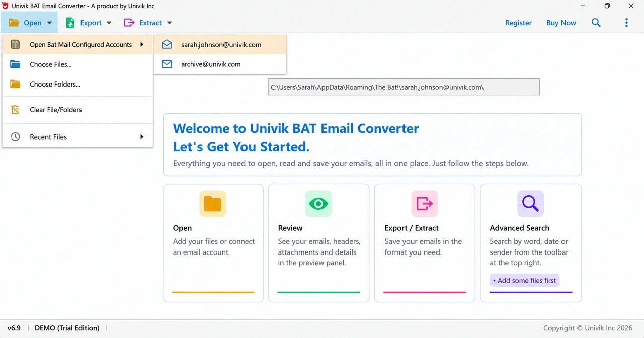Click the Univik app logo in title bar
The height and width of the screenshot is (338, 644).
click(6, 6)
